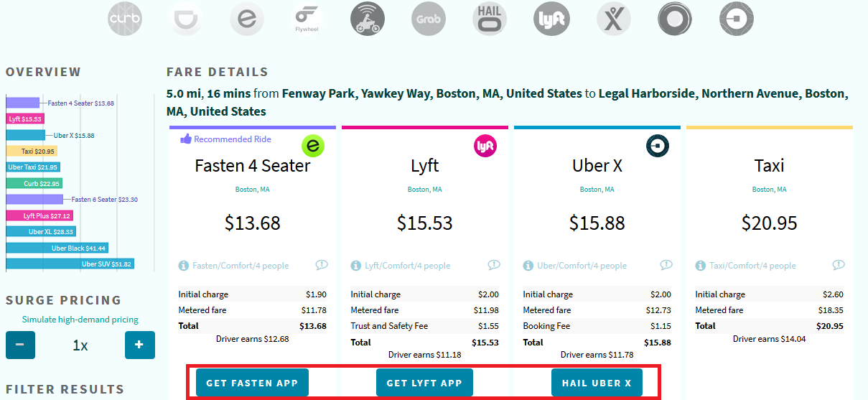
Task: Select the Uber SUV $51.82 bar
Action: coord(70,264)
